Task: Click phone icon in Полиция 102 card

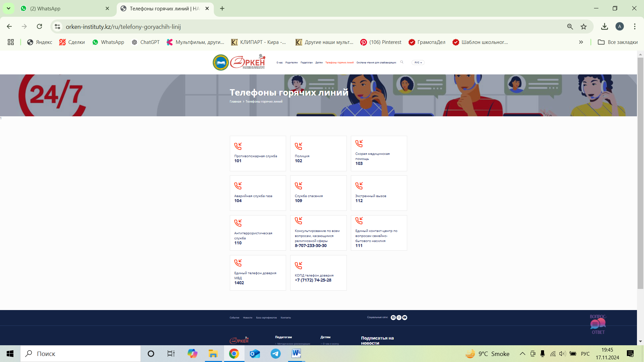Action: [x=299, y=146]
